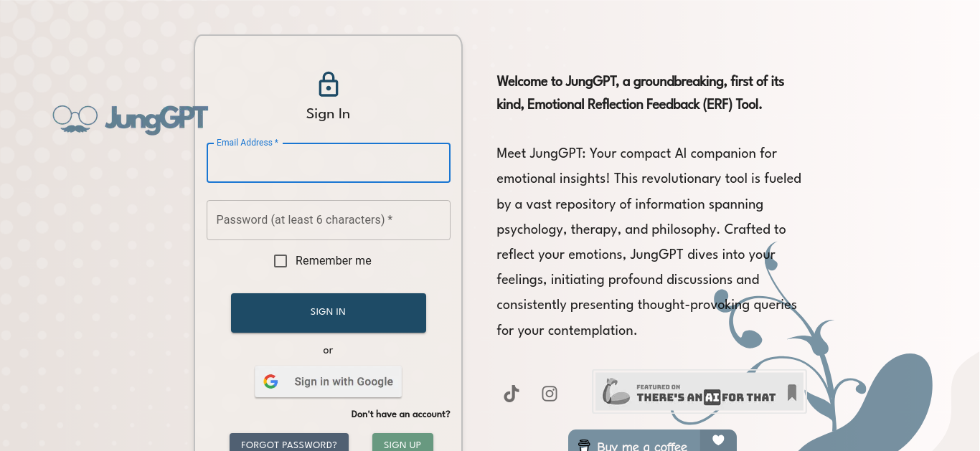980x451 pixels.
Task: Click the Sign In heading text
Action: pos(328,113)
